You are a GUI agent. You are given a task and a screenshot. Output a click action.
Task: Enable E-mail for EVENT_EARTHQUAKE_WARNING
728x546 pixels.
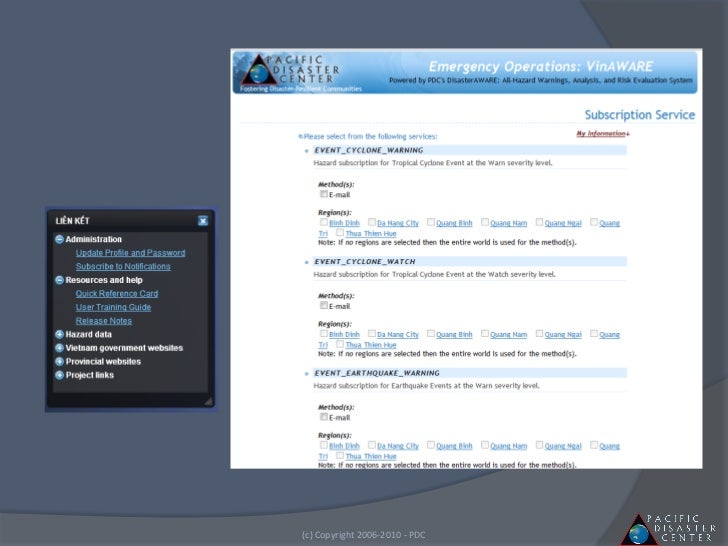[324, 417]
